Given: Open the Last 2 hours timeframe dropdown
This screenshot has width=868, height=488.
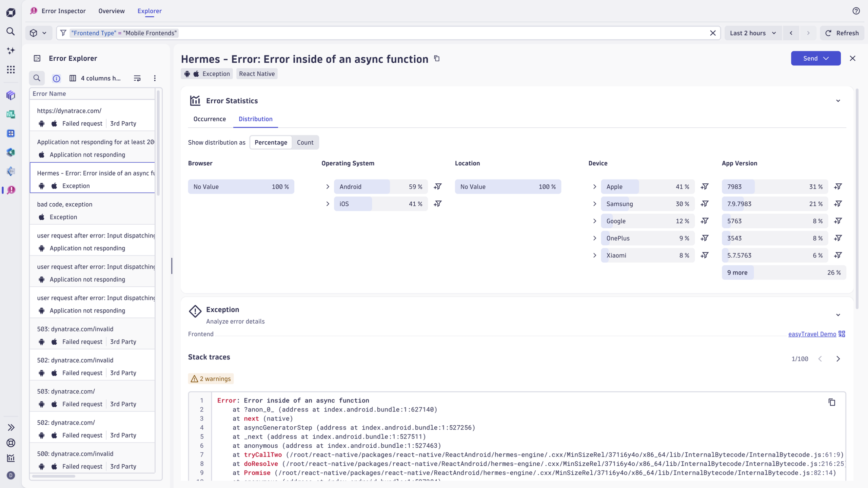Looking at the screenshot, I should pos(753,33).
